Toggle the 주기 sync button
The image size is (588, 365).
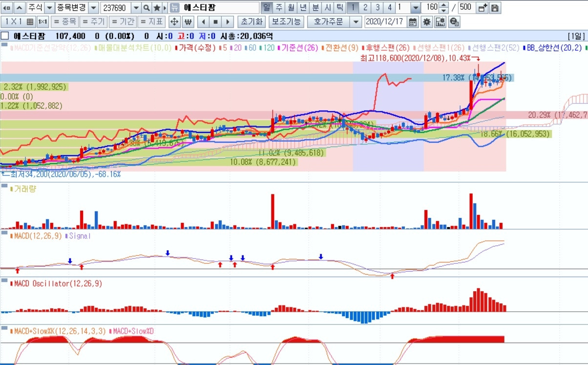point(93,22)
